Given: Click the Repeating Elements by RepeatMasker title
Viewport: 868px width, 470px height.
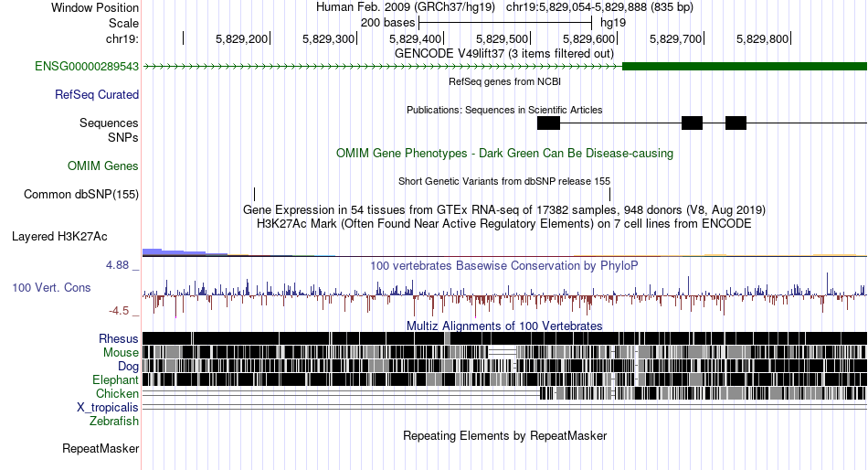Looking at the screenshot, I should click(x=504, y=435).
